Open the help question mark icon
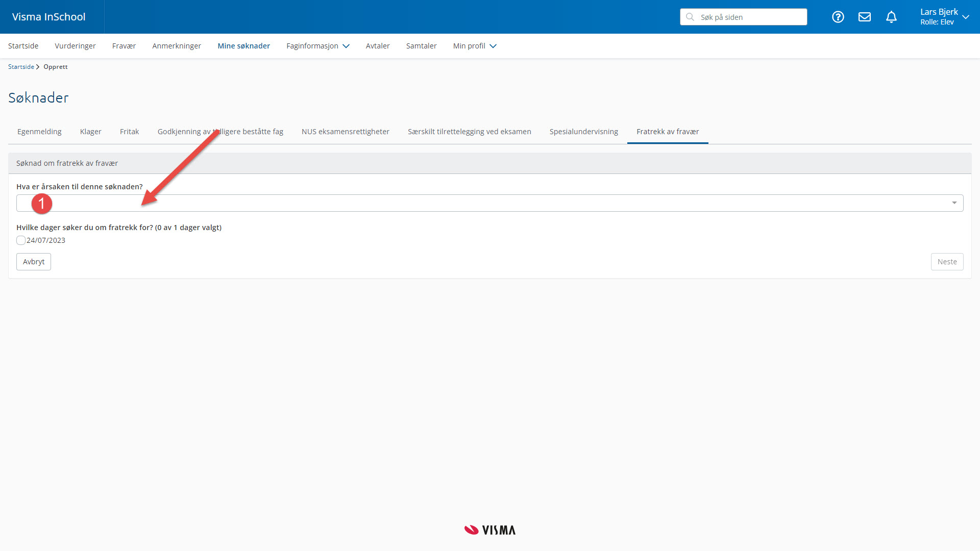The width and height of the screenshot is (980, 551). (x=838, y=17)
